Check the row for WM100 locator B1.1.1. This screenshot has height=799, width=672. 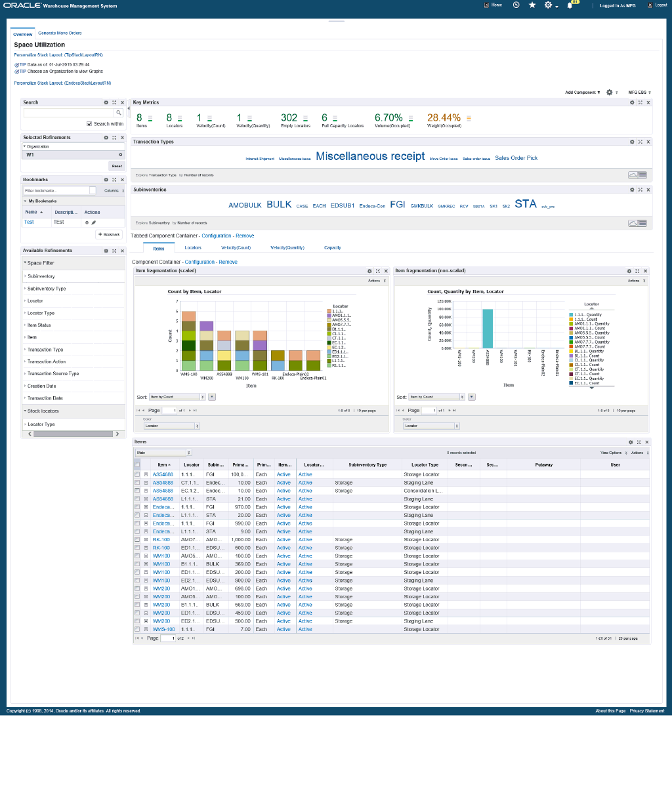point(137,564)
